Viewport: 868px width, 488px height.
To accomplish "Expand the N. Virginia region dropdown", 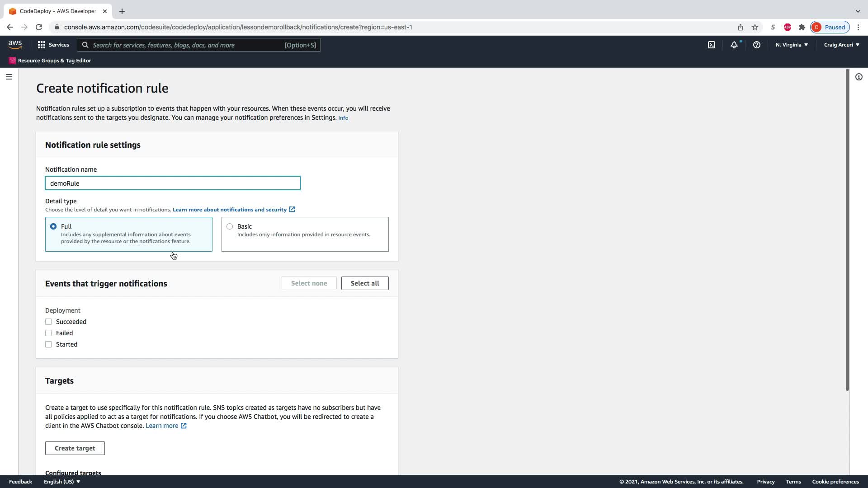I will [792, 45].
